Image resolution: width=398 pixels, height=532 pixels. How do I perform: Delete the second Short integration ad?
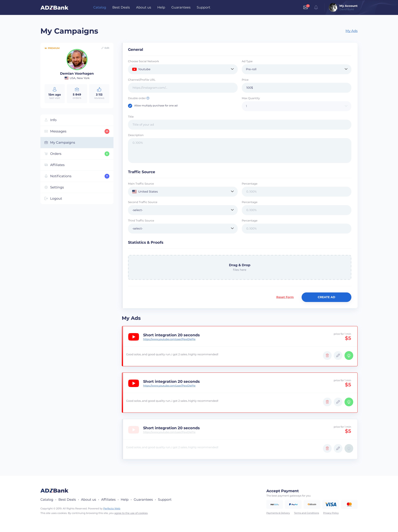pyautogui.click(x=327, y=402)
